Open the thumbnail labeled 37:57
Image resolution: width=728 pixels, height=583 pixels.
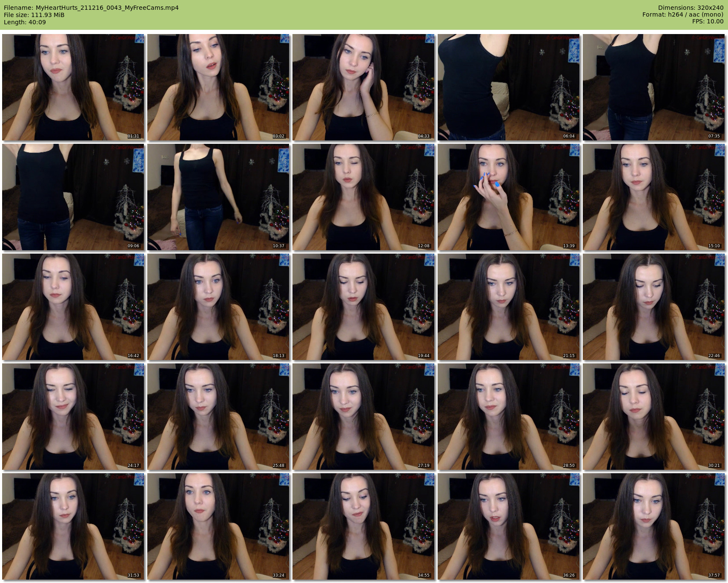(654, 526)
